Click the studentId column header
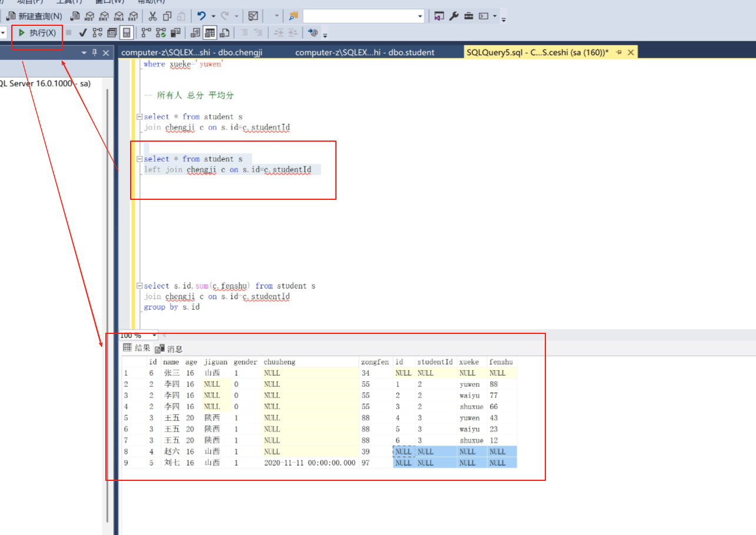This screenshot has height=535, width=756. 436,362
